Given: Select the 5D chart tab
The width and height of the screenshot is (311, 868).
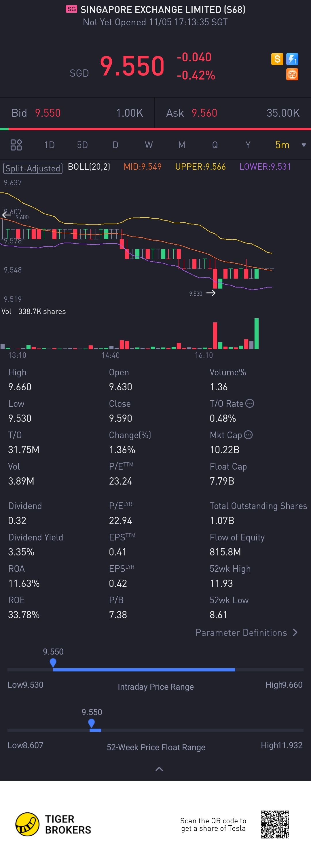Looking at the screenshot, I should pos(82,145).
